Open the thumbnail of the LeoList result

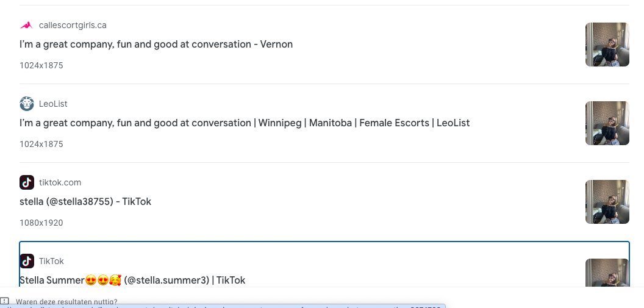tap(607, 123)
